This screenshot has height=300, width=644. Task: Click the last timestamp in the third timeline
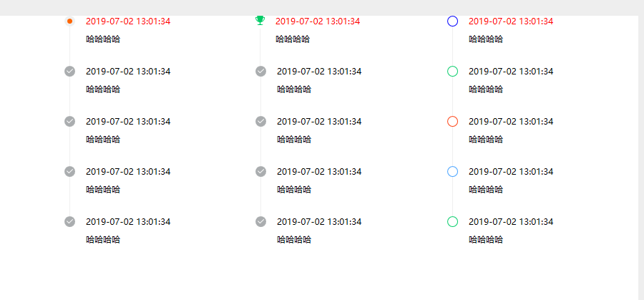(x=511, y=222)
